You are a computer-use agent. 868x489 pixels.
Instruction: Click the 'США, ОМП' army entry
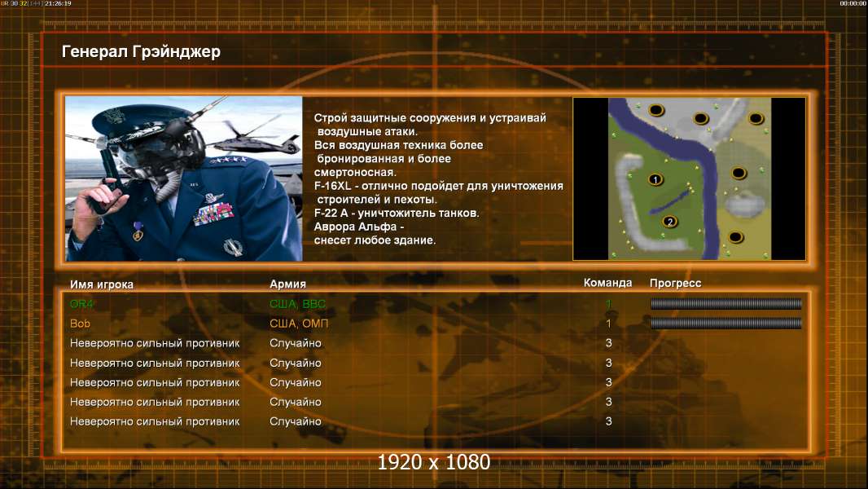pos(299,324)
